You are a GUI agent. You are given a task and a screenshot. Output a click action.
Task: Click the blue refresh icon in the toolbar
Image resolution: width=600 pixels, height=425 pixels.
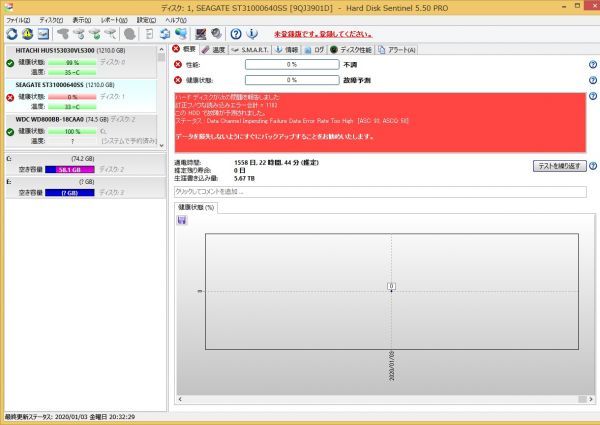click(11, 34)
